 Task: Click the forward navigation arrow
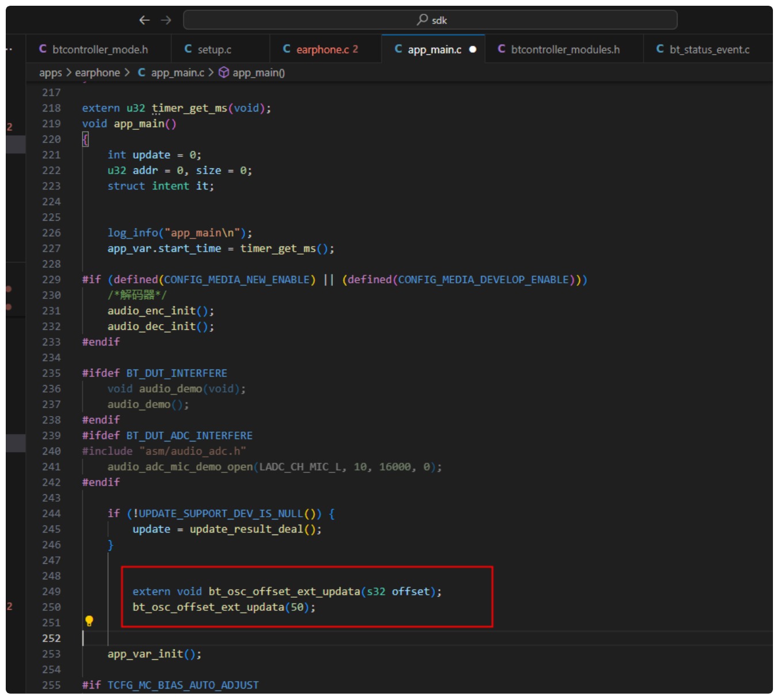pos(166,20)
